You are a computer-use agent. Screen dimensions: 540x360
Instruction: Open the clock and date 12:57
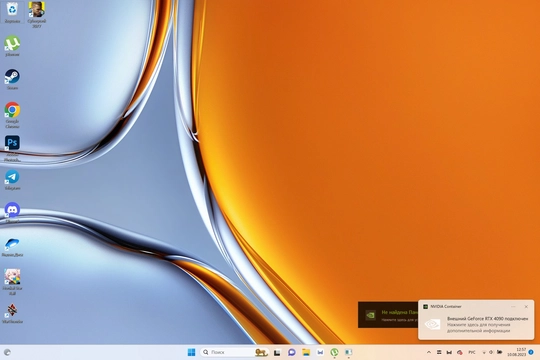click(516, 352)
